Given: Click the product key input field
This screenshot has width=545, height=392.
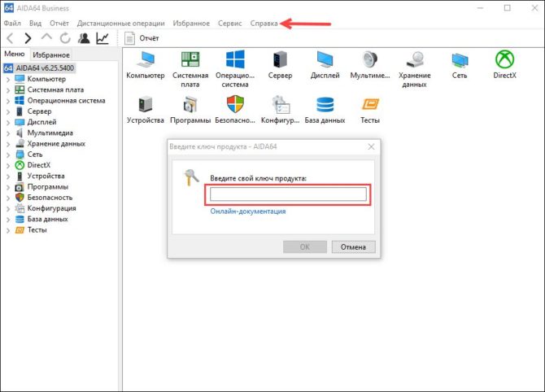Looking at the screenshot, I should point(288,194).
